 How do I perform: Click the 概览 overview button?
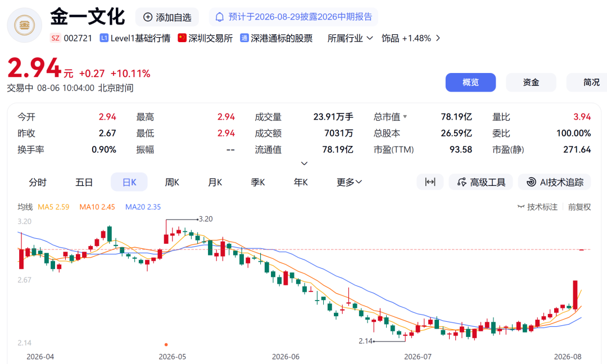470,83
